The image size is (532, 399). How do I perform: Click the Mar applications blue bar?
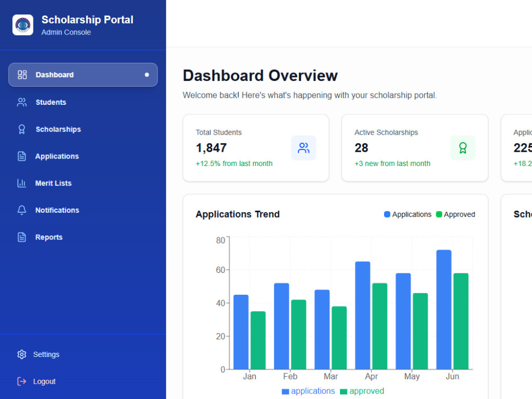coord(322,329)
